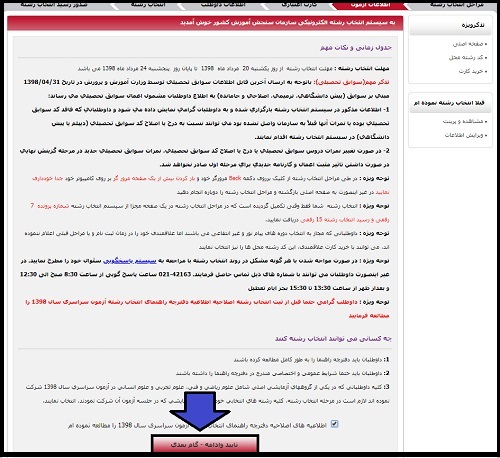This screenshot has width=500, height=458.
Task: Click the red word Back in the warning
Action: (x=235, y=178)
